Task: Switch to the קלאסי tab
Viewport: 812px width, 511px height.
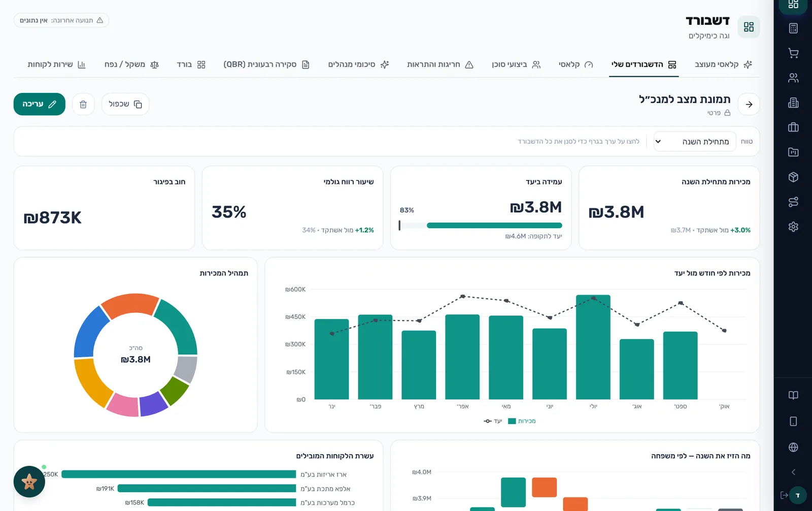Action: point(576,65)
